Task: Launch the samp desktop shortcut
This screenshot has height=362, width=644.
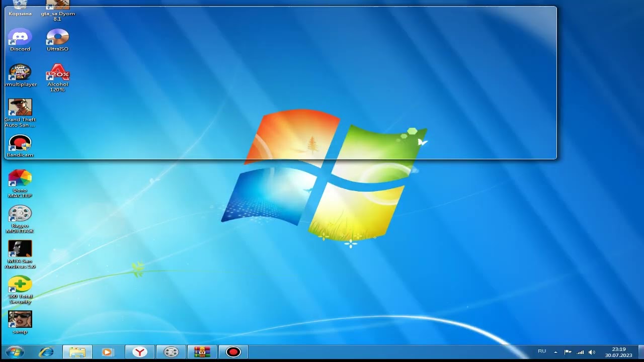Action: click(20, 323)
